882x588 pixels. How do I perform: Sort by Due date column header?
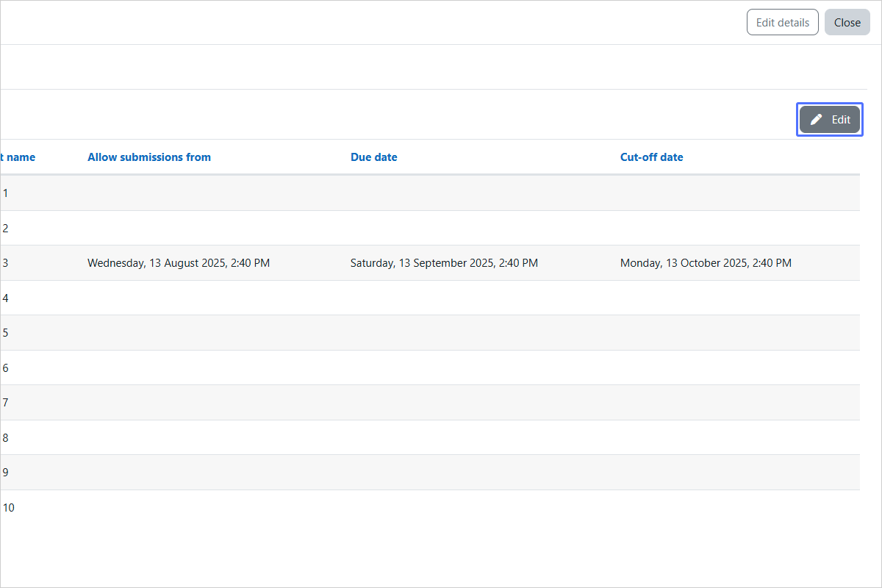374,157
